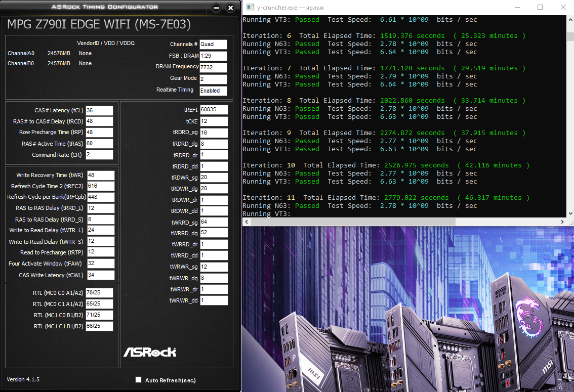Click the ASRock logo
This screenshot has height=392, width=574.
(150, 352)
